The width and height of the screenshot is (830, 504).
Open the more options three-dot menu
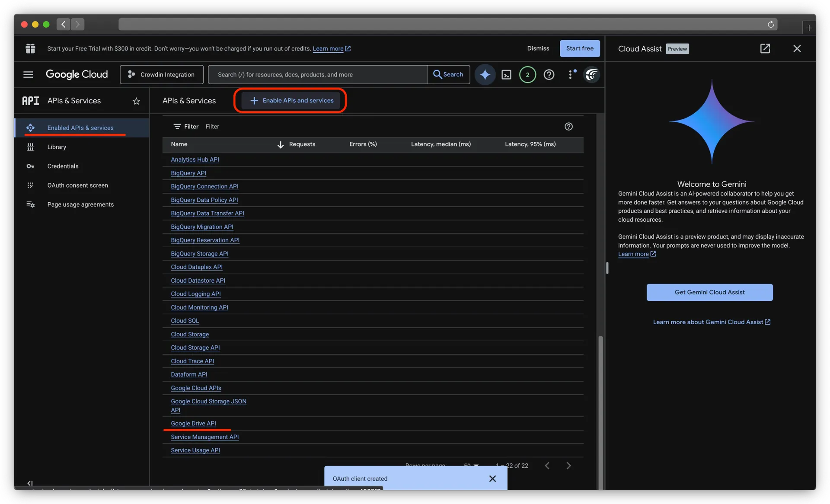[x=571, y=74]
